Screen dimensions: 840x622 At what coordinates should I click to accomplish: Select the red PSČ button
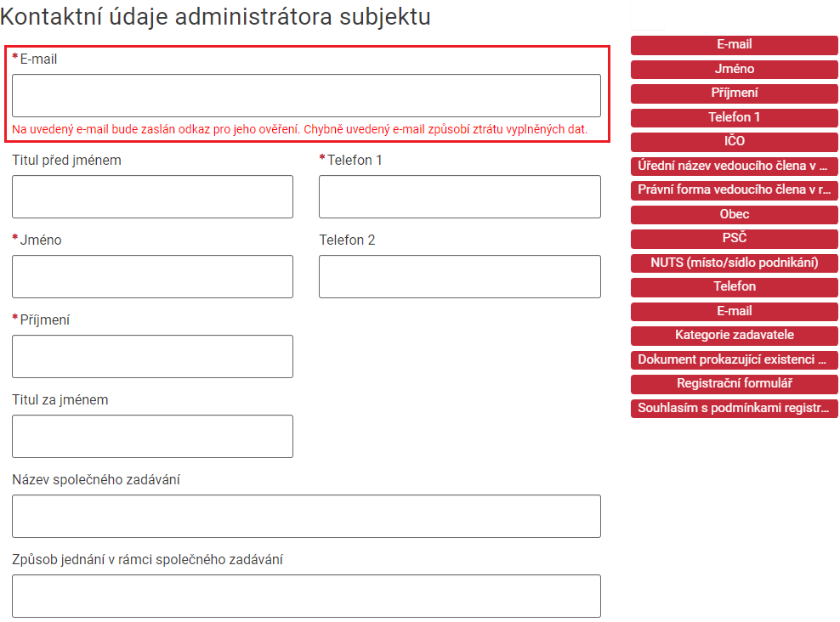click(734, 239)
